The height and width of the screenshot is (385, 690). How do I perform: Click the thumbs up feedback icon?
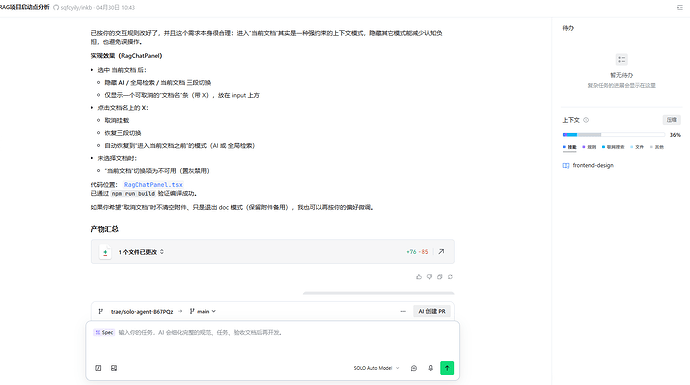[418, 277]
